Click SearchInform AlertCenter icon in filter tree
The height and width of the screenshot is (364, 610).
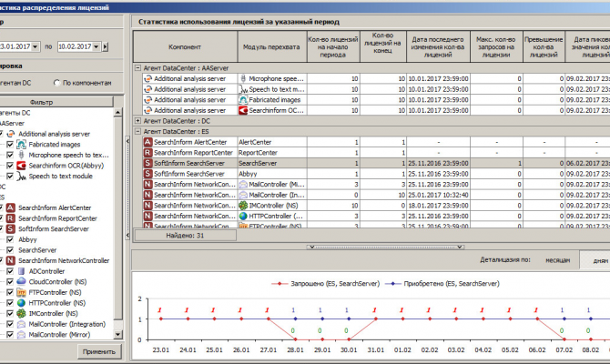pos(11,207)
